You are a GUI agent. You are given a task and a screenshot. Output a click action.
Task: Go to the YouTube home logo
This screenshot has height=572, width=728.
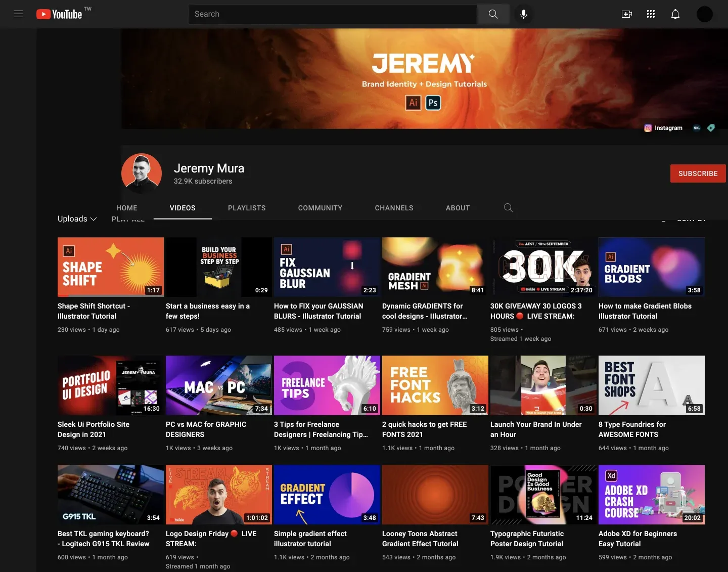click(x=59, y=14)
